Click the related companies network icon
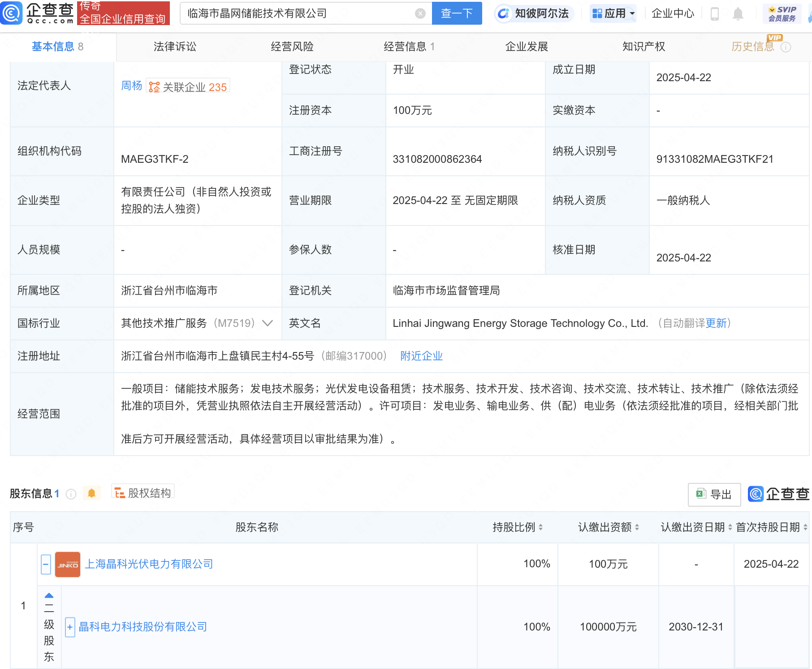 click(x=154, y=87)
